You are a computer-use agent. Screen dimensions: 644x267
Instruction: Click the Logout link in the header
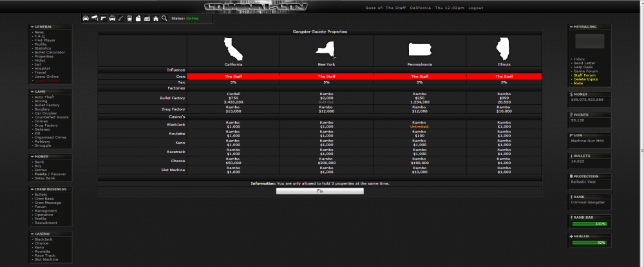pos(476,8)
